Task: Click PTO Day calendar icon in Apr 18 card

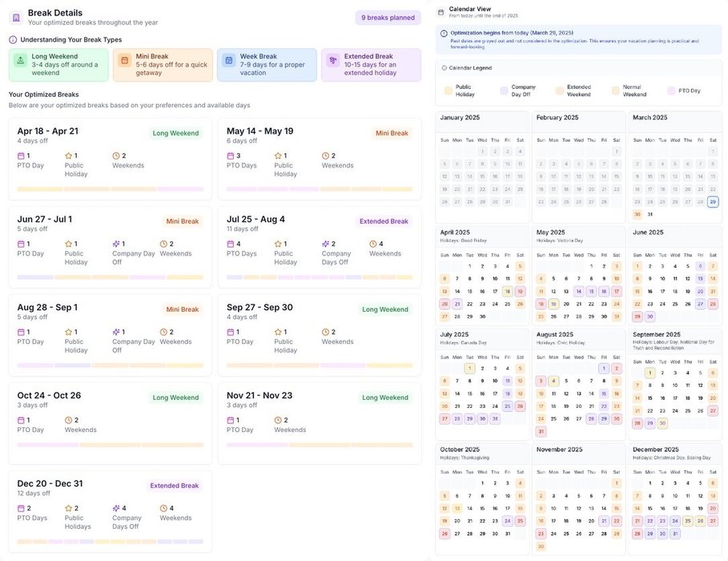Action: 21,155
